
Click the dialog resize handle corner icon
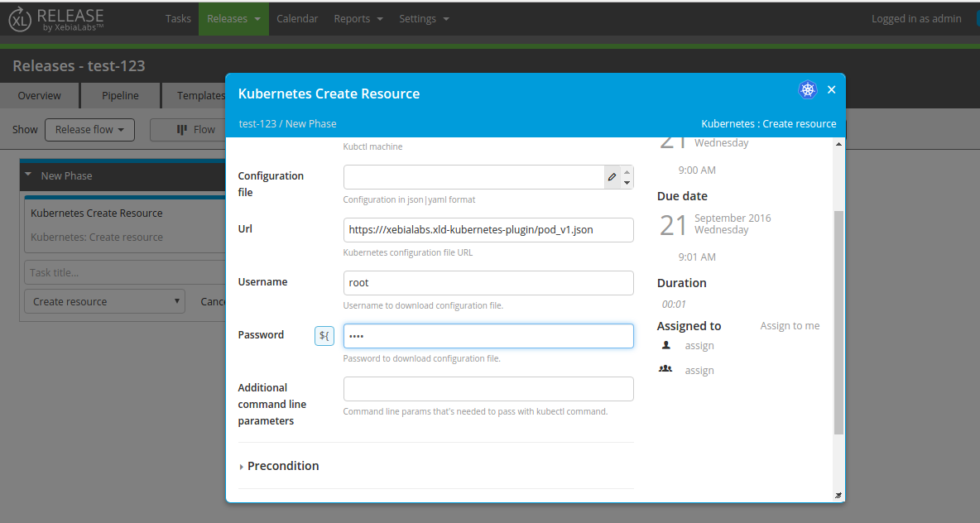838,496
